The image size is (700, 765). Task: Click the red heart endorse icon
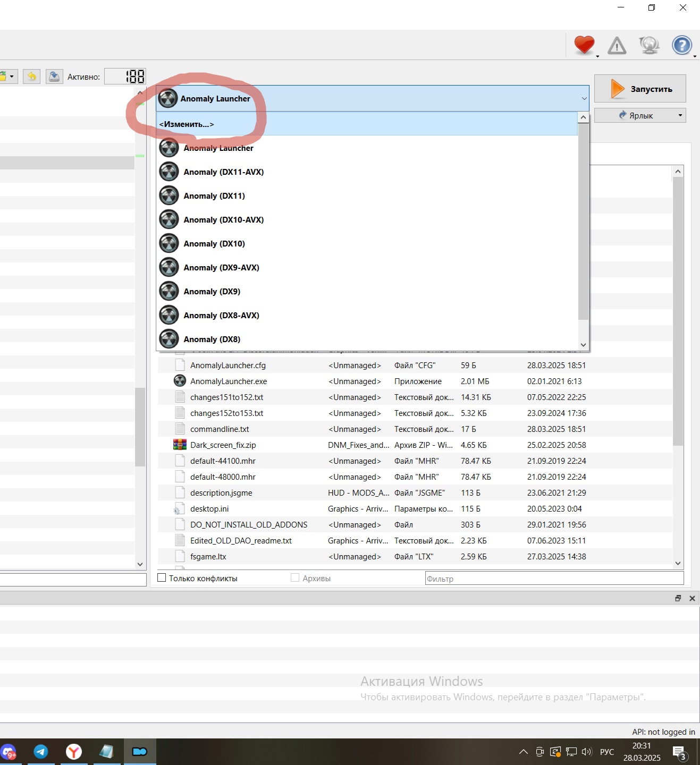coord(584,45)
